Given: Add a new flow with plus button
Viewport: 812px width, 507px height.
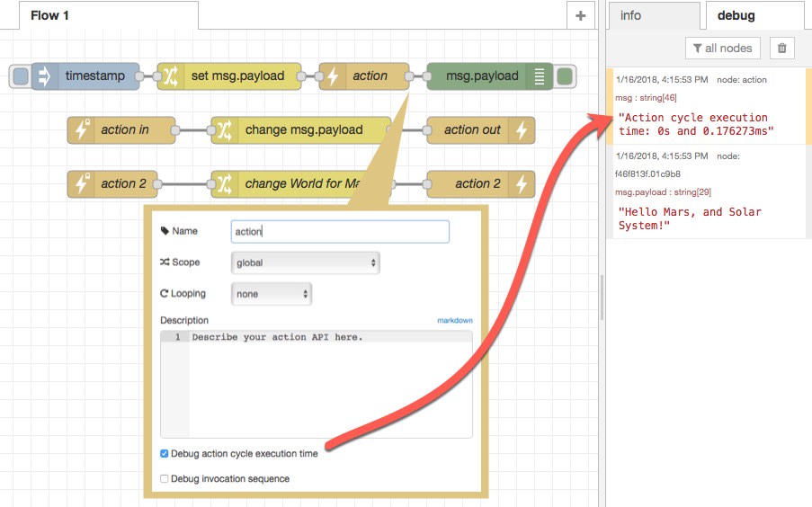Looking at the screenshot, I should [581, 16].
